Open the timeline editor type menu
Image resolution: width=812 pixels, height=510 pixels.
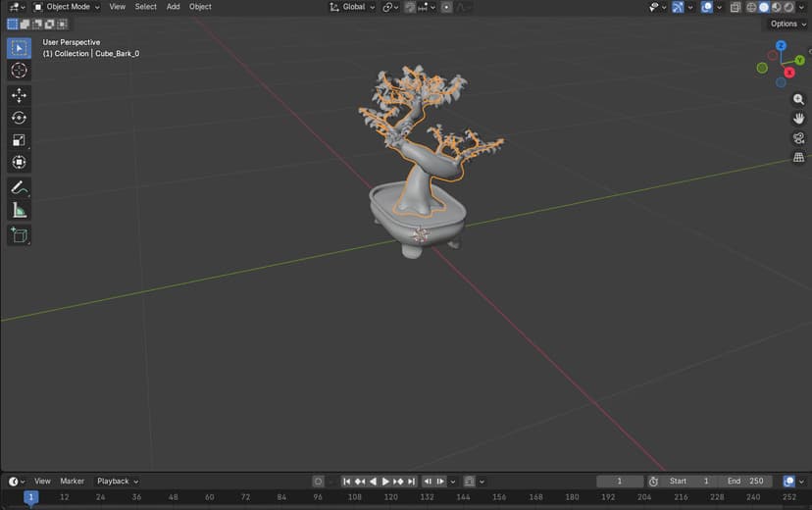pyautogui.click(x=17, y=481)
